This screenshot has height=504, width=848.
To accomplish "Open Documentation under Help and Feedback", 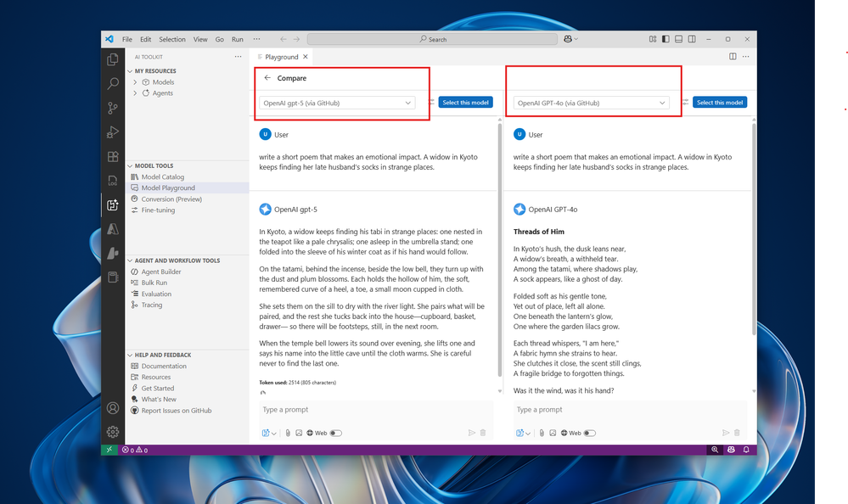I will point(164,366).
